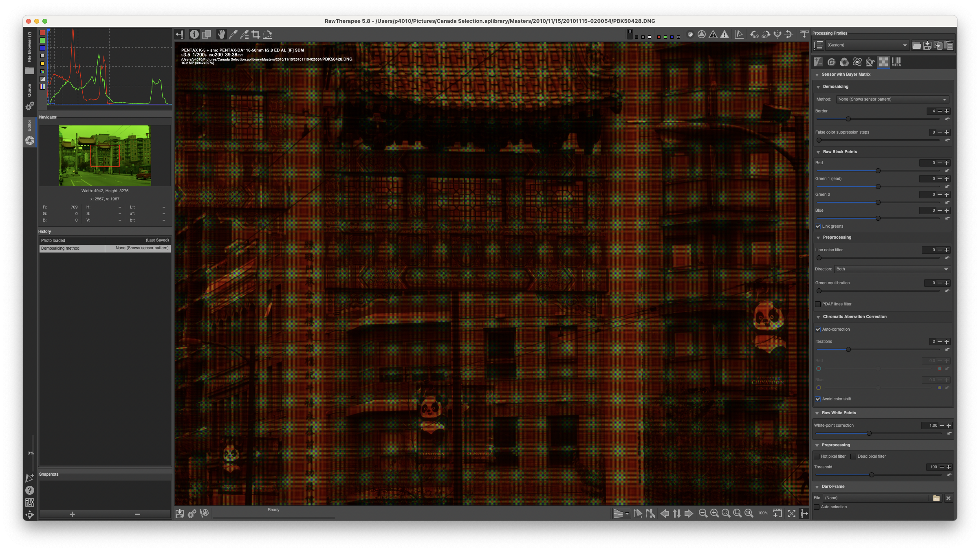Select the Photo loaded history entry
The height and width of the screenshot is (551, 980).
click(72, 240)
